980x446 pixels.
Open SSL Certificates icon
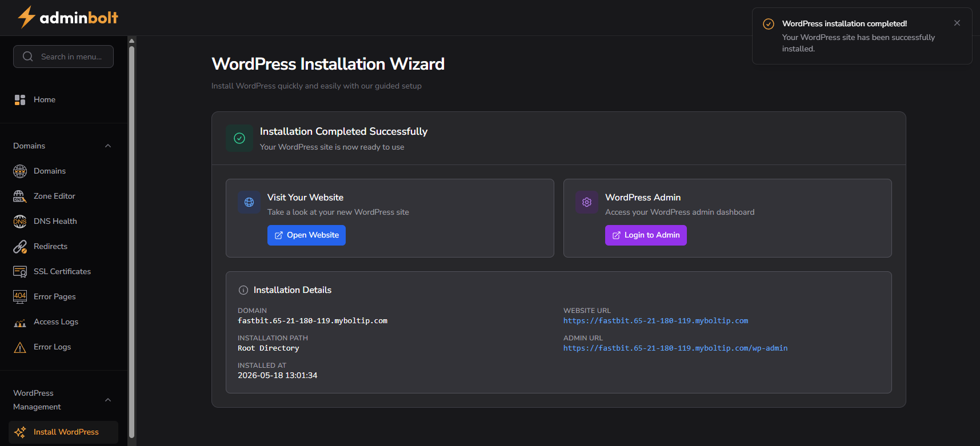(20, 271)
